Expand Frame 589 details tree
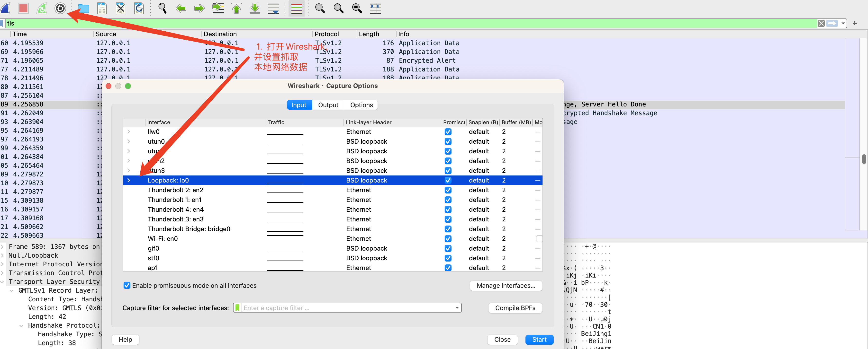The image size is (868, 349). (3, 247)
